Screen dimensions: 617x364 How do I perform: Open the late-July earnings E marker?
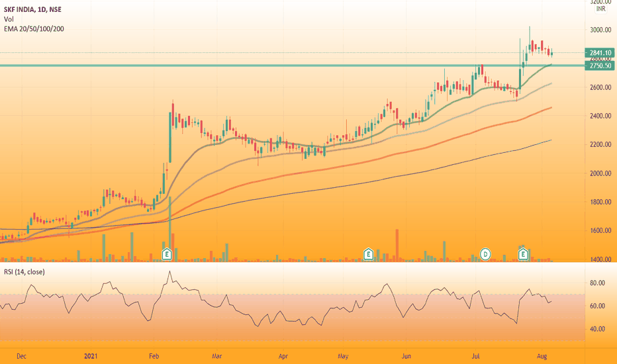click(523, 254)
